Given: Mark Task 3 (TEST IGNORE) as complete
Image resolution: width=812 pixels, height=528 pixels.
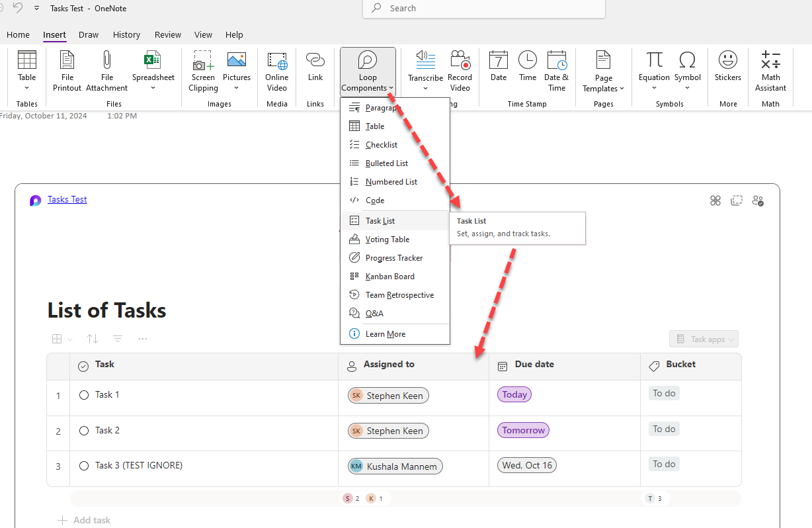Looking at the screenshot, I should [84, 466].
